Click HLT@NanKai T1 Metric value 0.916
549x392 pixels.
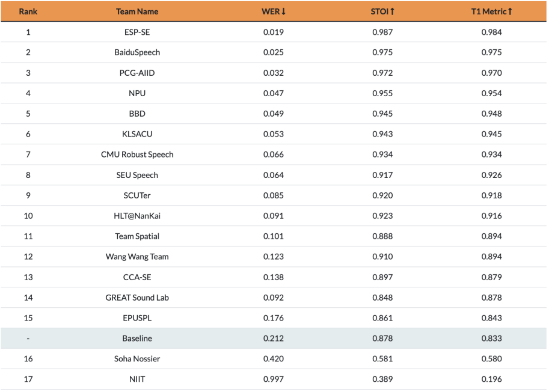pyautogui.click(x=492, y=216)
